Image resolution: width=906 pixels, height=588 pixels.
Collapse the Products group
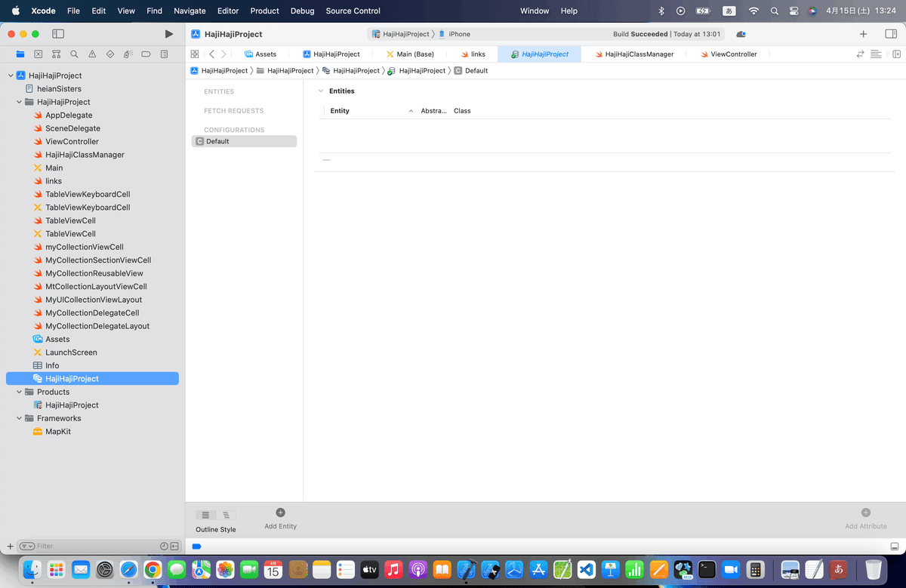tap(20, 392)
